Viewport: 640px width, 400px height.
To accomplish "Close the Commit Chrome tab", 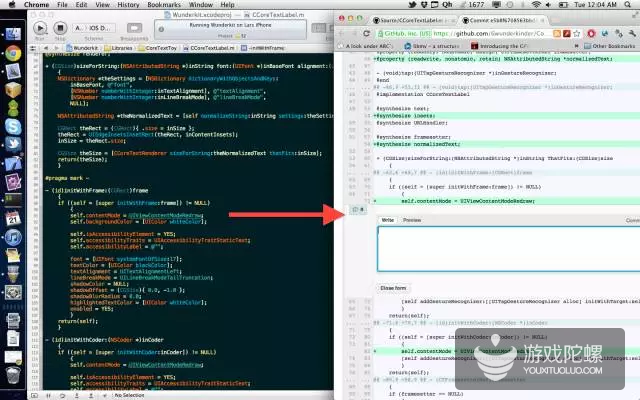I will click(542, 20).
